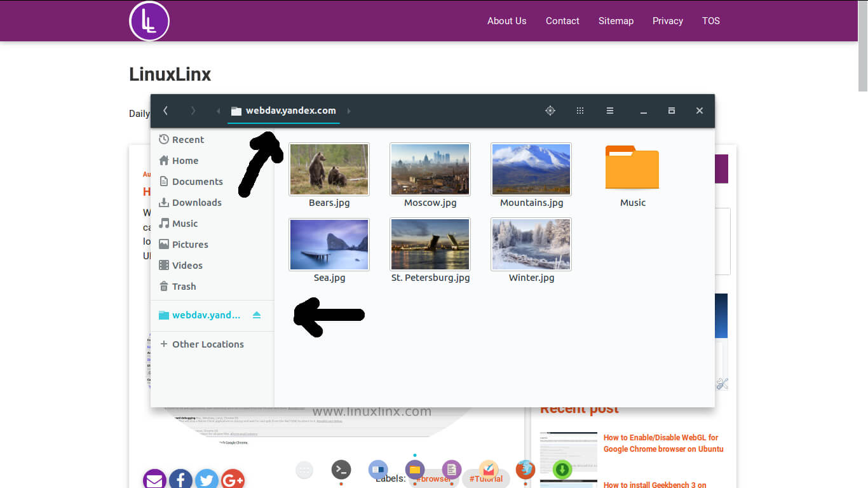
Task: Go forward in the file manager
Action: tap(193, 111)
